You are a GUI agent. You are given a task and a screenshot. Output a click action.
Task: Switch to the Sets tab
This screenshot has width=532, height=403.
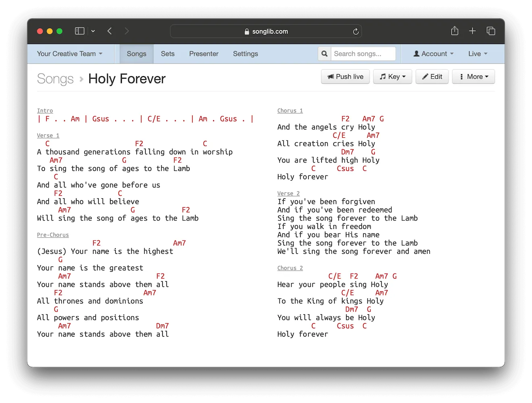click(168, 54)
